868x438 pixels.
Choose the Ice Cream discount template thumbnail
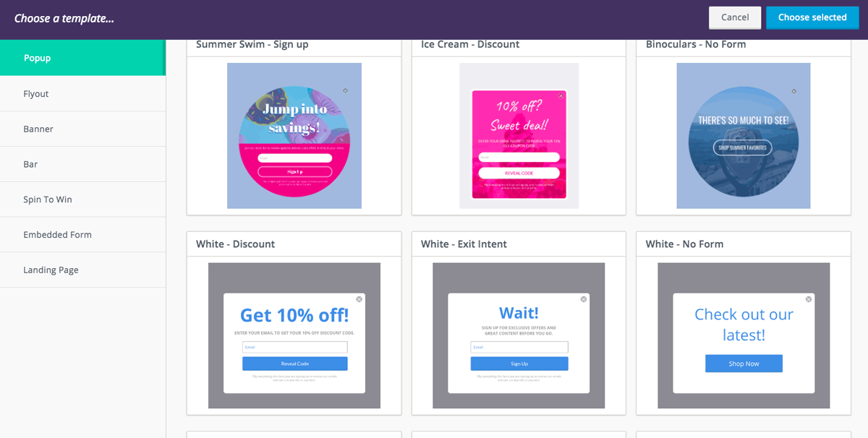coord(519,136)
